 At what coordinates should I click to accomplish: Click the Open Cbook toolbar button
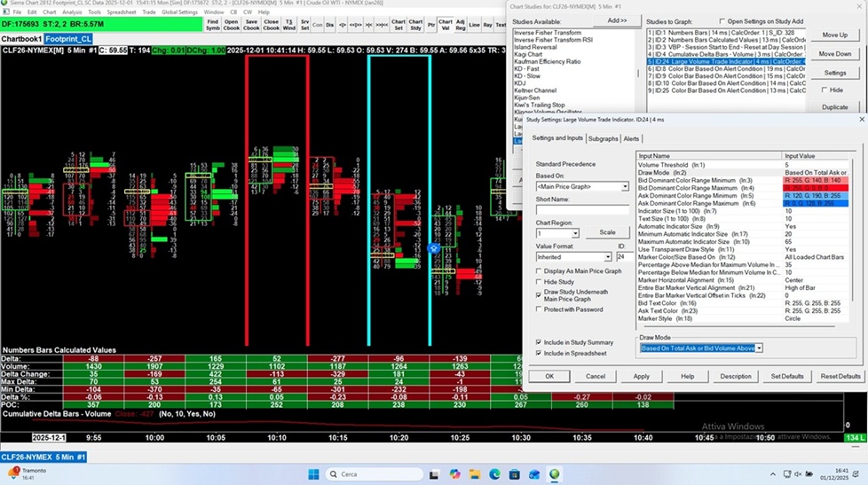click(x=232, y=25)
